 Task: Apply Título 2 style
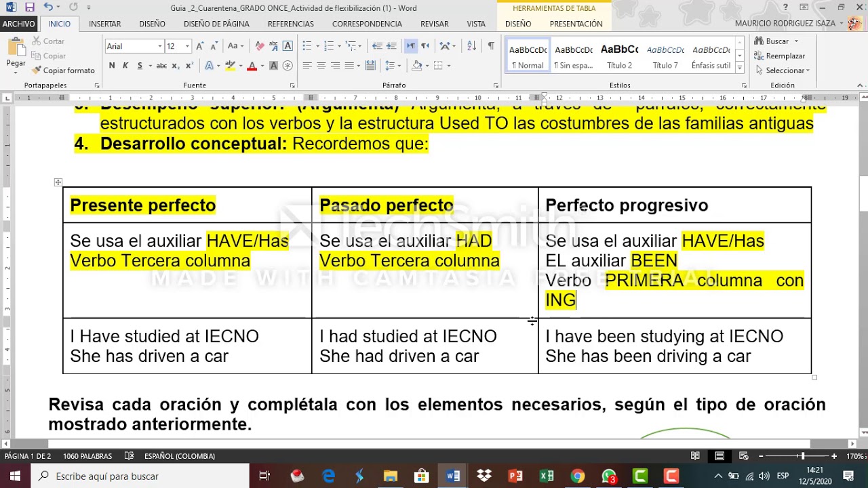click(619, 55)
